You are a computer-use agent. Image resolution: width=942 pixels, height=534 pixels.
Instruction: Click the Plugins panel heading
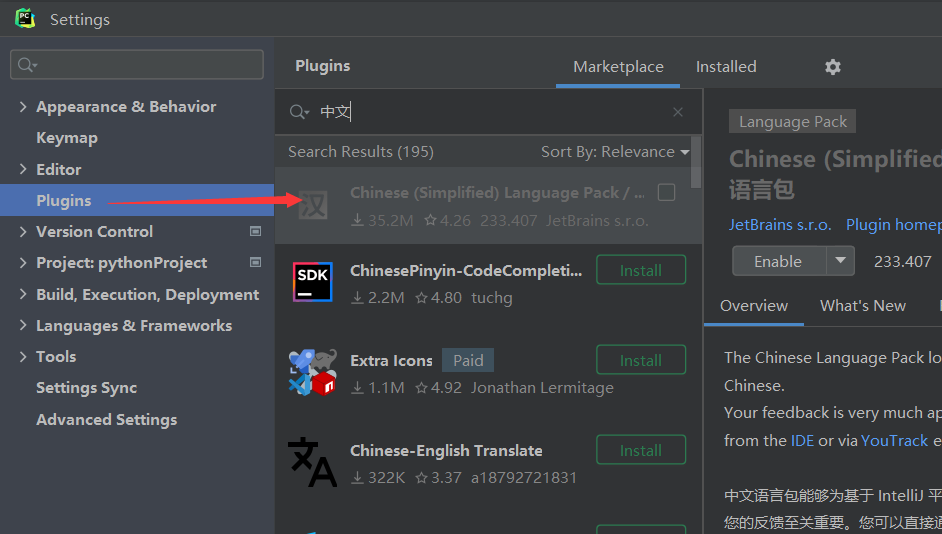coord(323,66)
